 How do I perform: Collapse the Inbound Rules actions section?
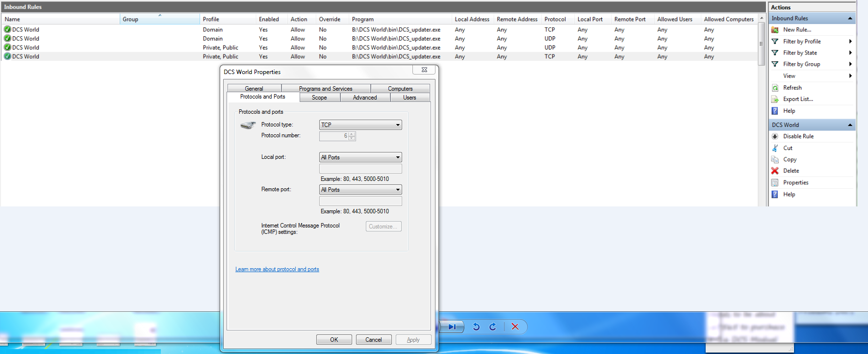pyautogui.click(x=850, y=19)
